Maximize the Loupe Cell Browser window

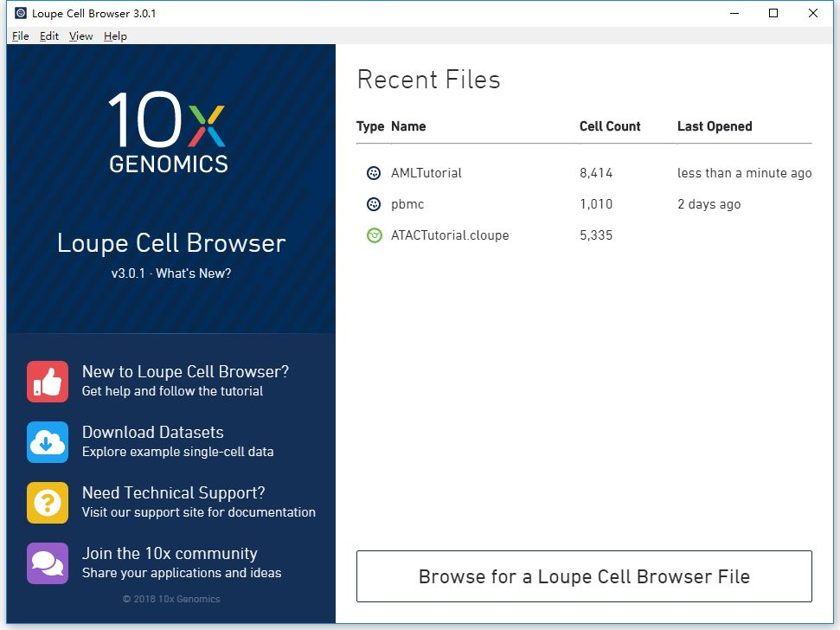click(773, 13)
